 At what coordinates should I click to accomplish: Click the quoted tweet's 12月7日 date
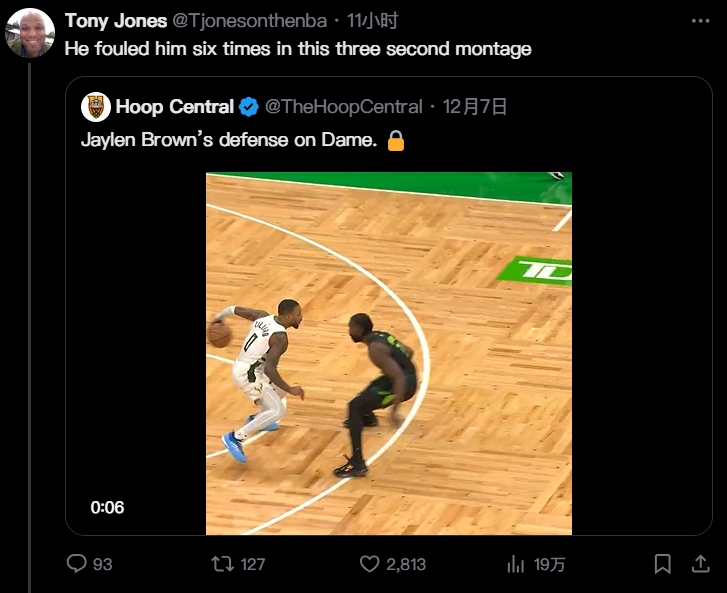click(x=474, y=106)
